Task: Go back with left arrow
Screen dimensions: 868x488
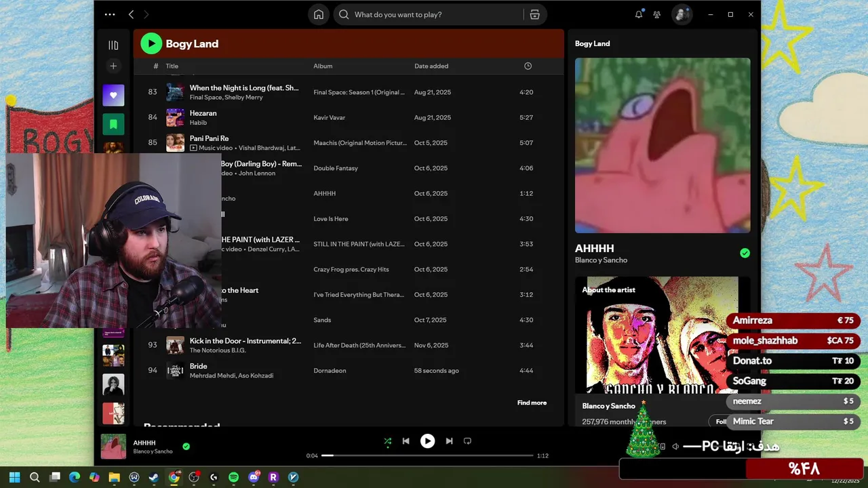Action: [x=131, y=14]
